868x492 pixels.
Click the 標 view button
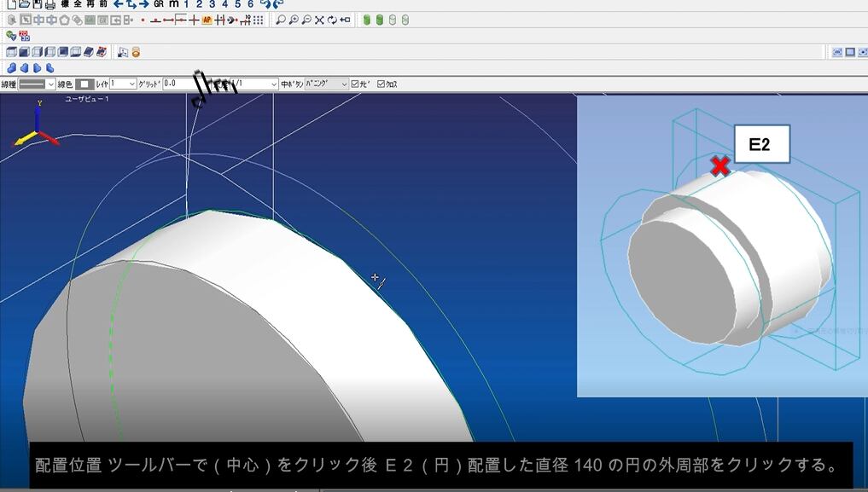[x=65, y=4]
